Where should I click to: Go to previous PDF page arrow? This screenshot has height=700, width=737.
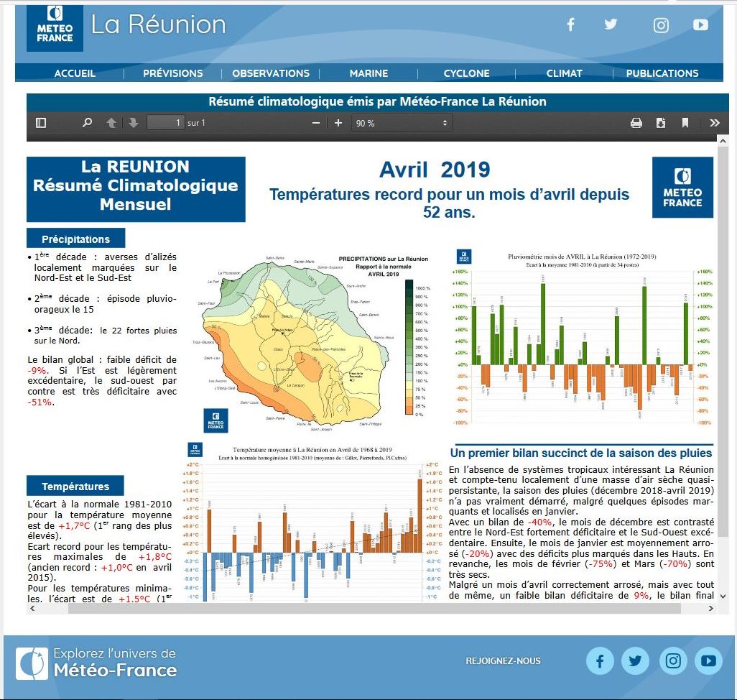111,123
